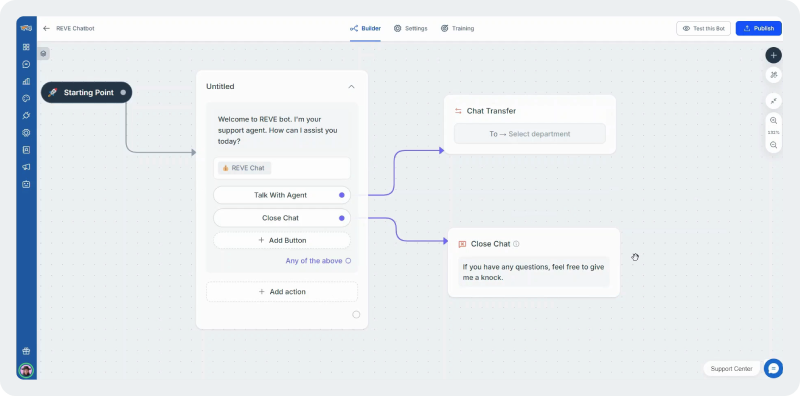Click the fit-to-screen collapse arrows icon
800x396 pixels.
(x=773, y=101)
